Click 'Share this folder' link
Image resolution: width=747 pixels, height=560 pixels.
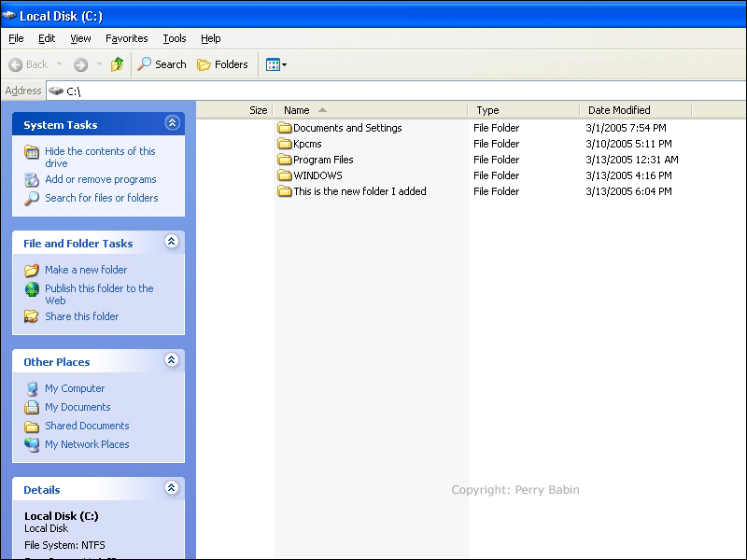(81, 316)
